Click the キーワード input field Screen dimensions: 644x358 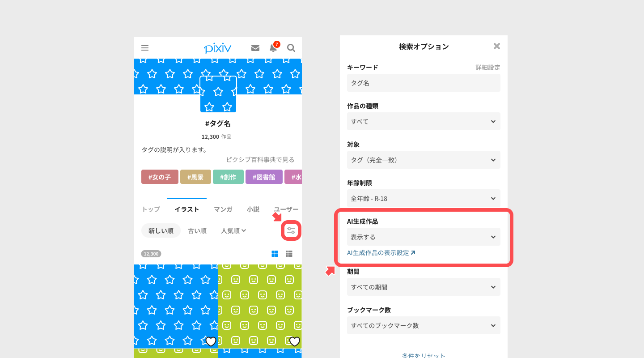point(424,83)
